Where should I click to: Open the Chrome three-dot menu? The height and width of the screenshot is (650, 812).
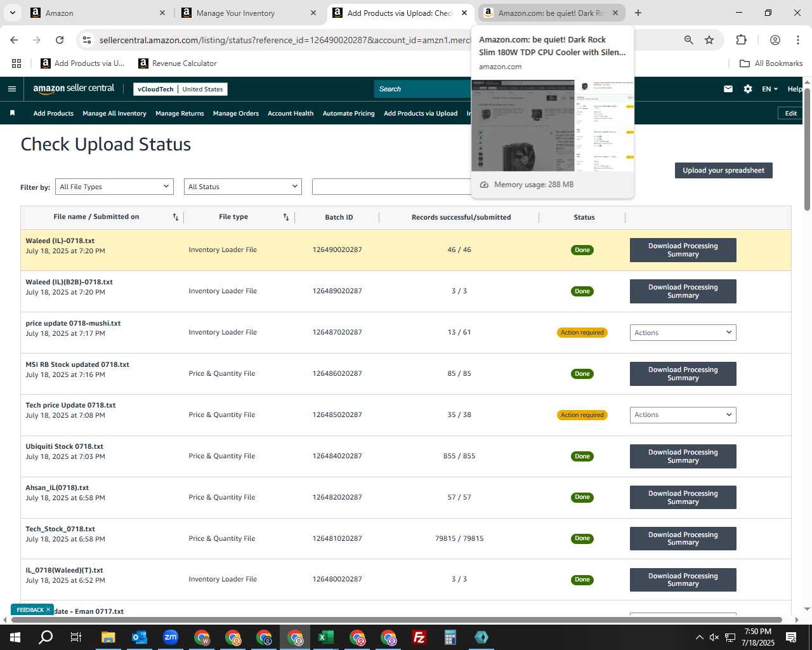coord(798,40)
